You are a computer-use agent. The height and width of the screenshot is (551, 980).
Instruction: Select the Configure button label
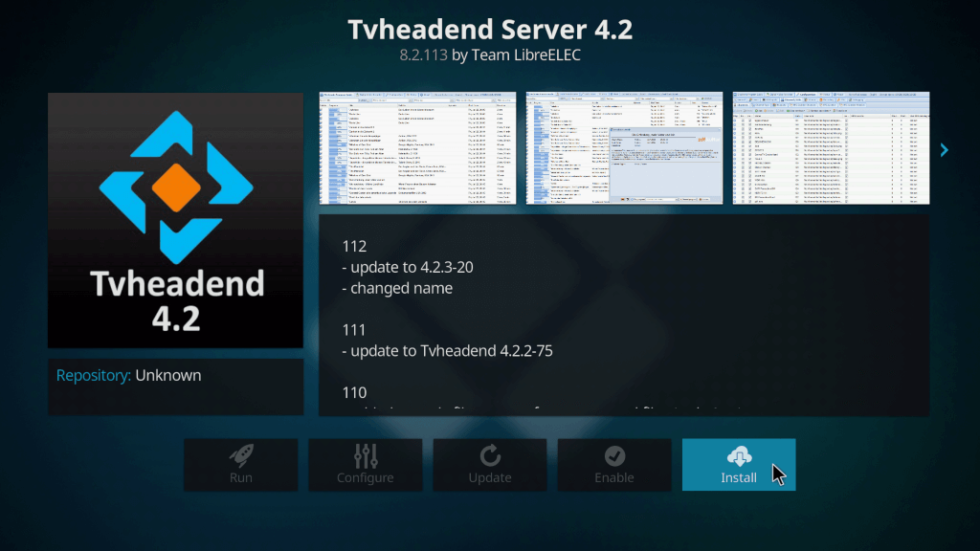(x=366, y=477)
